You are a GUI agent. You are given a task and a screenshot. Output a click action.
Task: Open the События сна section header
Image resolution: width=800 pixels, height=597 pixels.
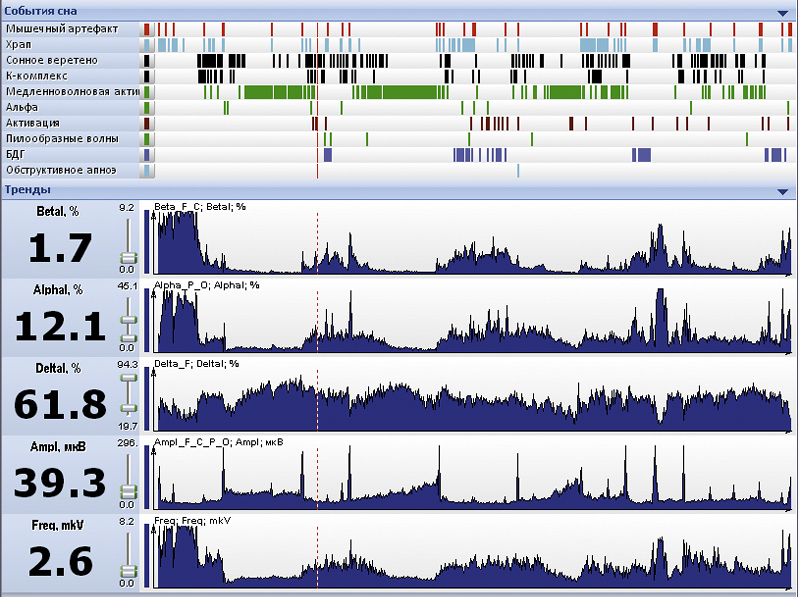pos(41,11)
